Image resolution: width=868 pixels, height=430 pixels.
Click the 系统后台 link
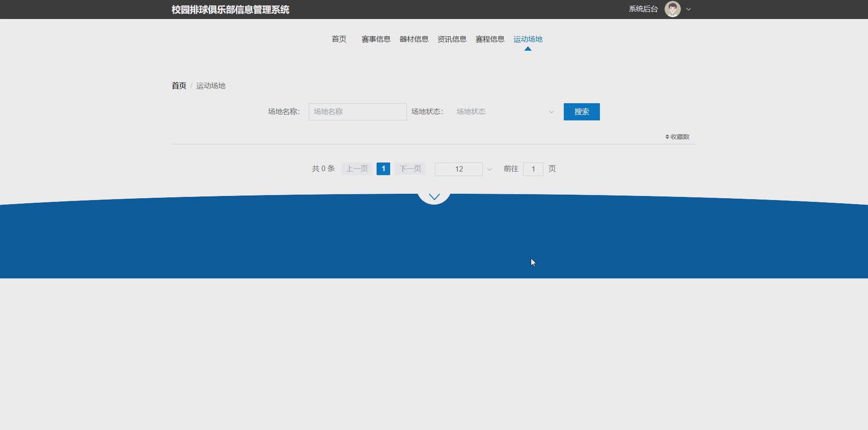[642, 9]
